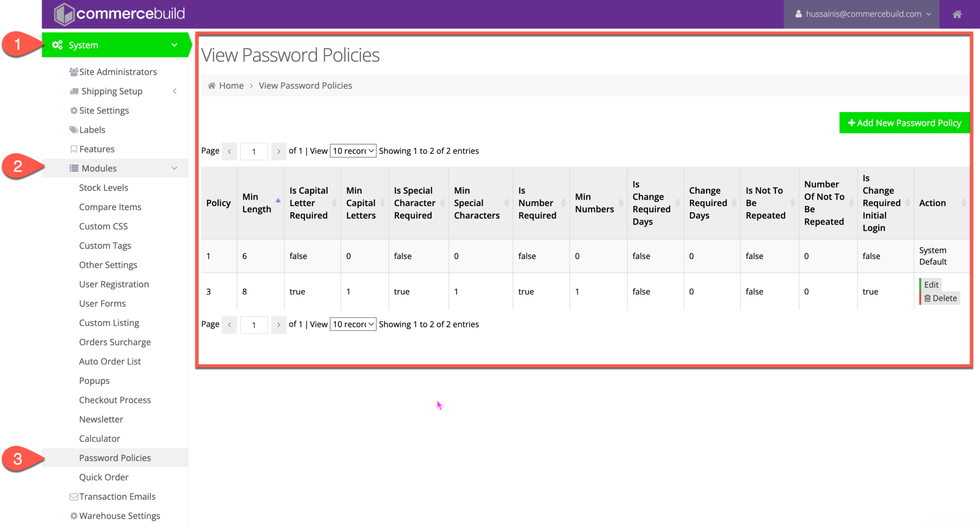The width and height of the screenshot is (980, 528).
Task: Click the commercebuild logo icon
Action: point(64,14)
